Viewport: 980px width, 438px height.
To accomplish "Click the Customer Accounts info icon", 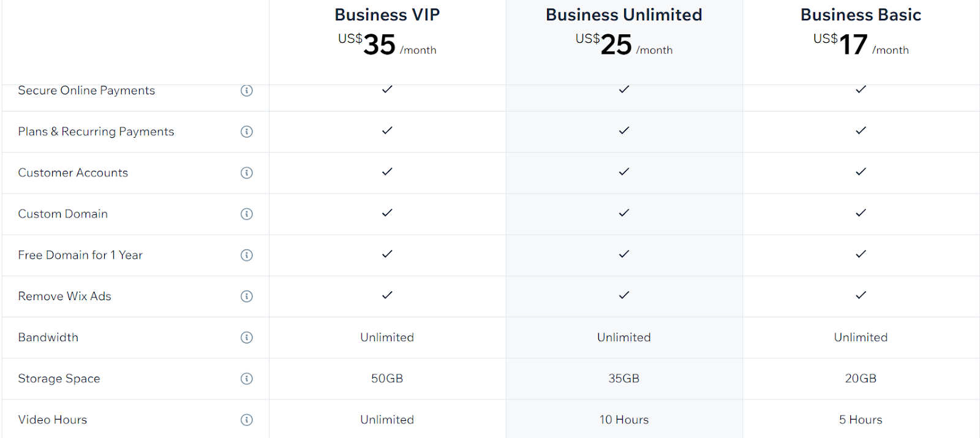I will pos(247,173).
